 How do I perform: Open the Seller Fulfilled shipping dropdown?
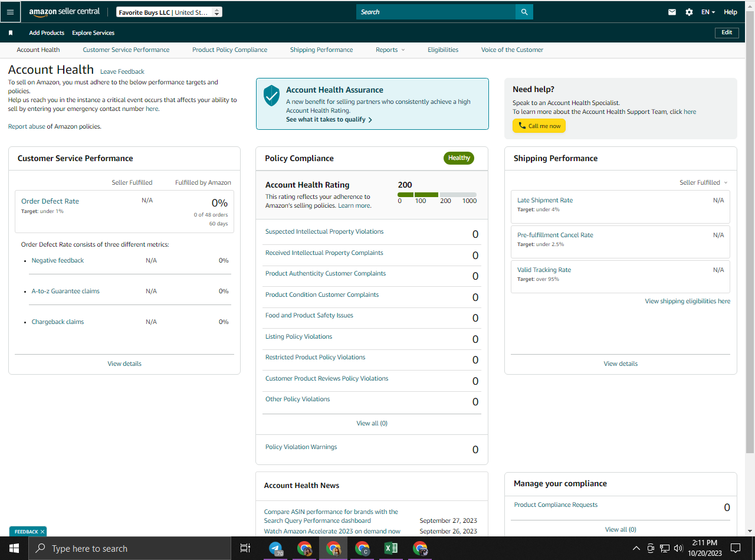[704, 183]
